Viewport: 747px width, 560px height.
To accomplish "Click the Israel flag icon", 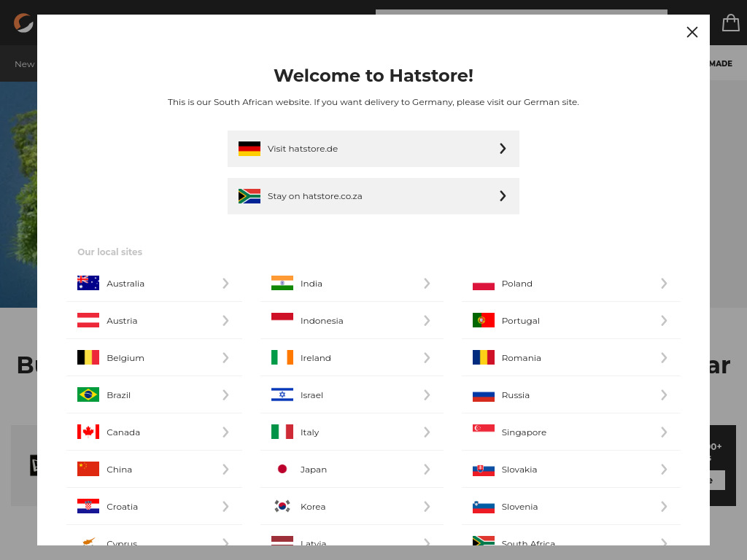I will (282, 394).
